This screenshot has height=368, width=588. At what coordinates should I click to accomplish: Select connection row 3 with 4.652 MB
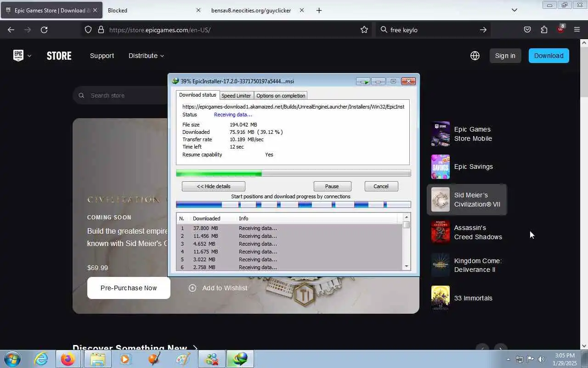click(x=289, y=244)
